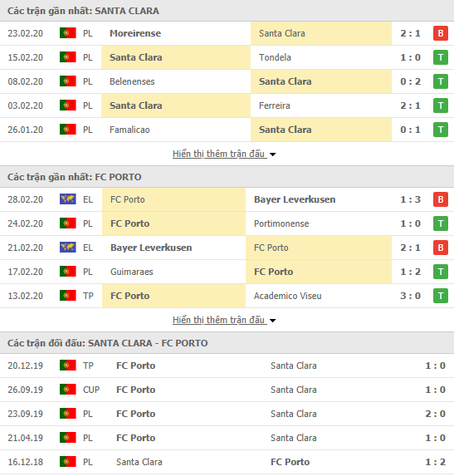Click score 1 : 3 of Porto vs Leverkusen
This screenshot has width=454, height=476.
pyautogui.click(x=410, y=199)
